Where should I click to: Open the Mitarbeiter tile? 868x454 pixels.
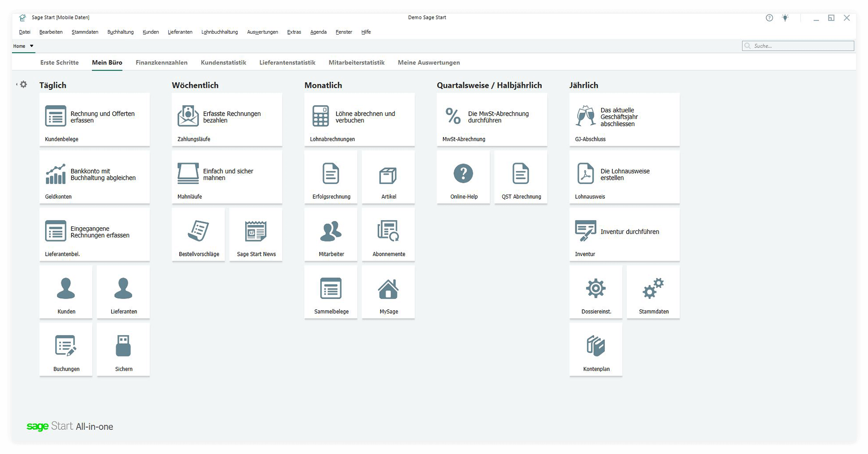click(x=331, y=234)
